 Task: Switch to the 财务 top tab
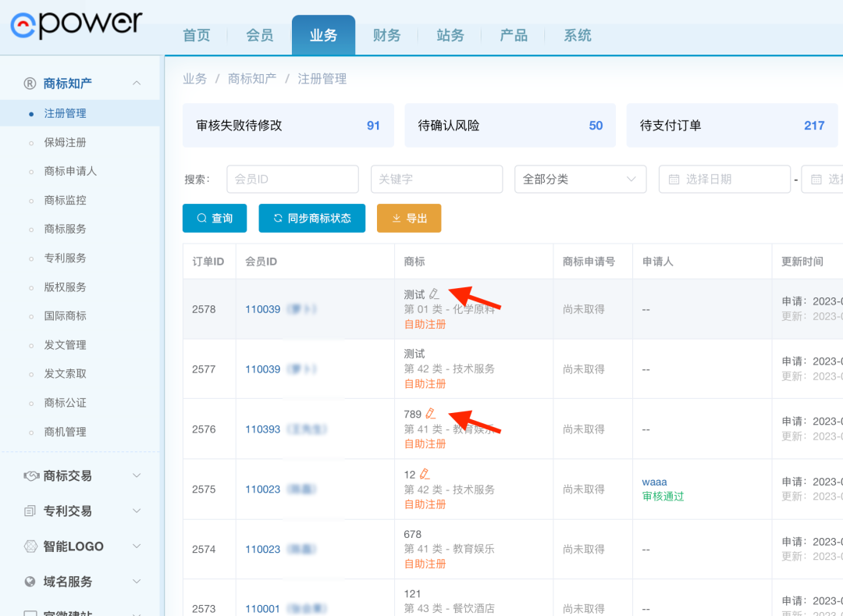coord(386,35)
